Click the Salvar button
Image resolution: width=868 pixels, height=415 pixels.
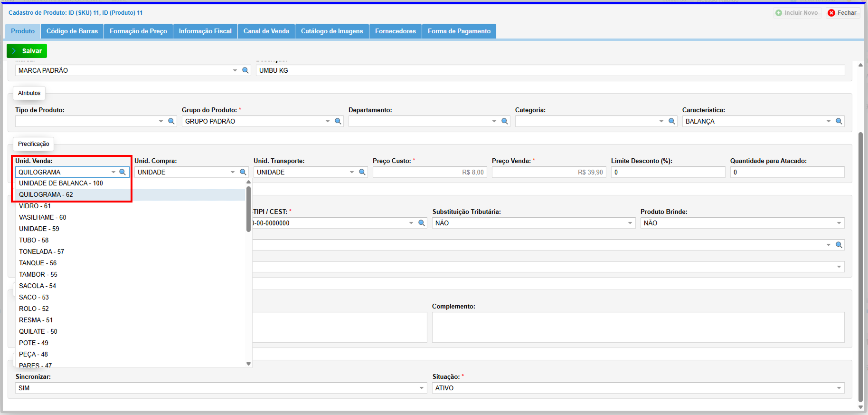[x=27, y=51]
